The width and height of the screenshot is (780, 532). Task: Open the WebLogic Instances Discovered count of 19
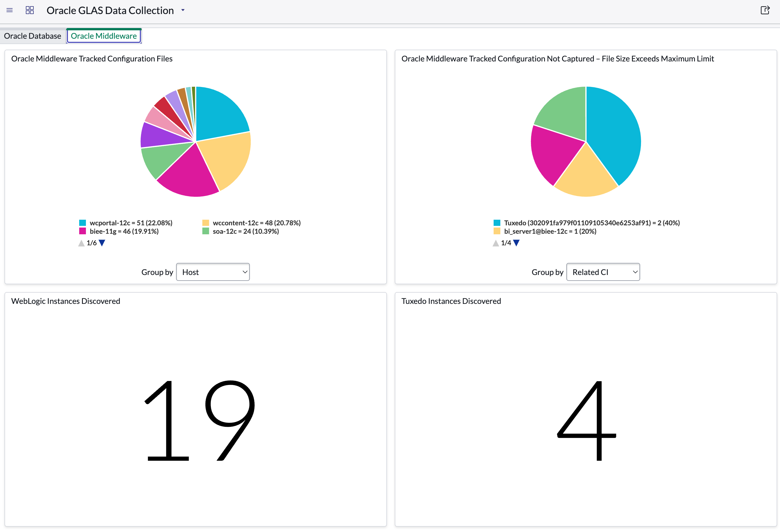(x=199, y=421)
